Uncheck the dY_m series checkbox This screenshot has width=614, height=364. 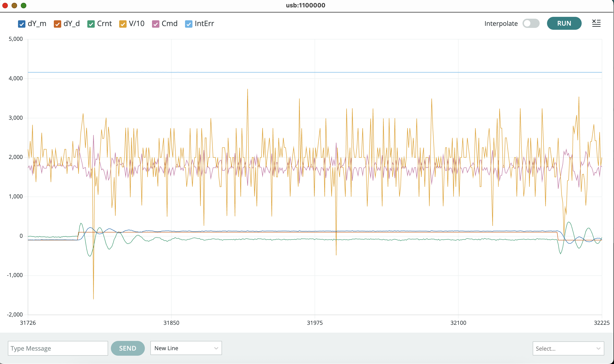22,24
